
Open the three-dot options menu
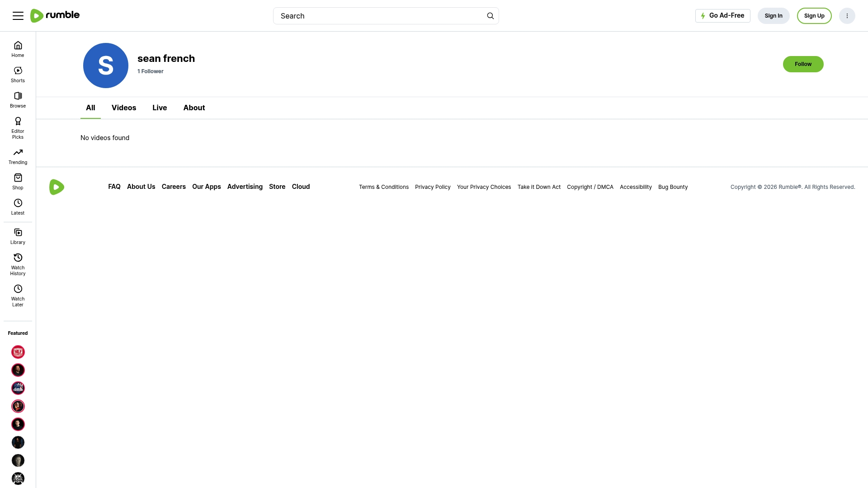847,16
